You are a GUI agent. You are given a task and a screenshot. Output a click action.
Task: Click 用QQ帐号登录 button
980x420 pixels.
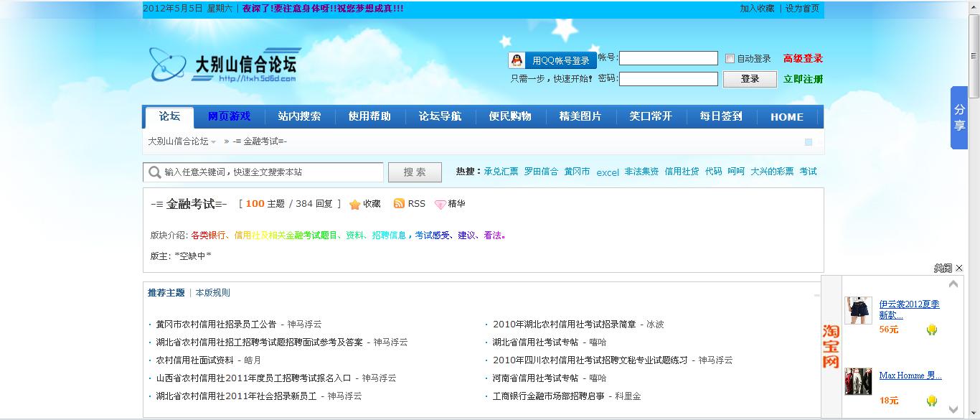pos(552,60)
